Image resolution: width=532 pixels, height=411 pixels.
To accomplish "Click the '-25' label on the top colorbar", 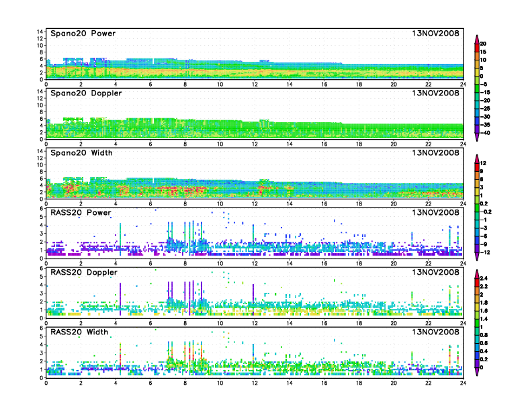I will click(485, 109).
